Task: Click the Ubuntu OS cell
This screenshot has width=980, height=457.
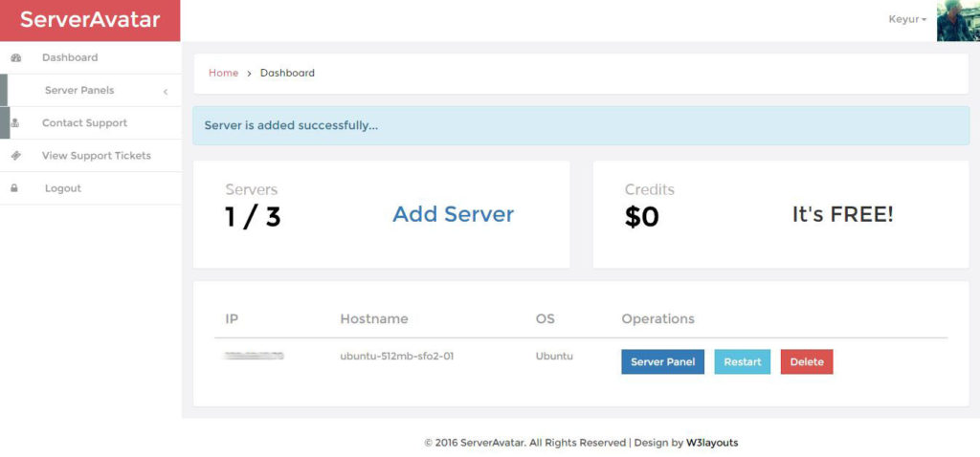Action: 554,357
